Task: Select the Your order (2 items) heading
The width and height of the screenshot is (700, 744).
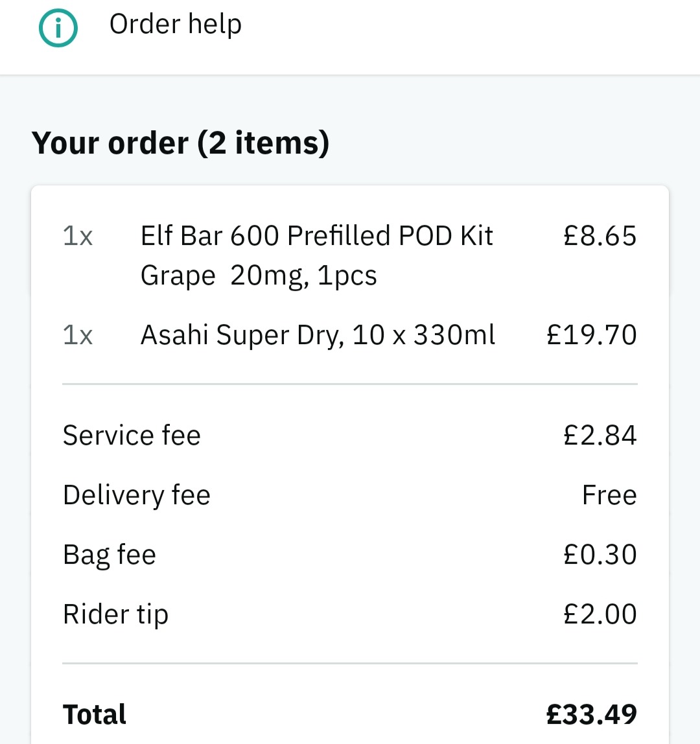Action: tap(180, 143)
